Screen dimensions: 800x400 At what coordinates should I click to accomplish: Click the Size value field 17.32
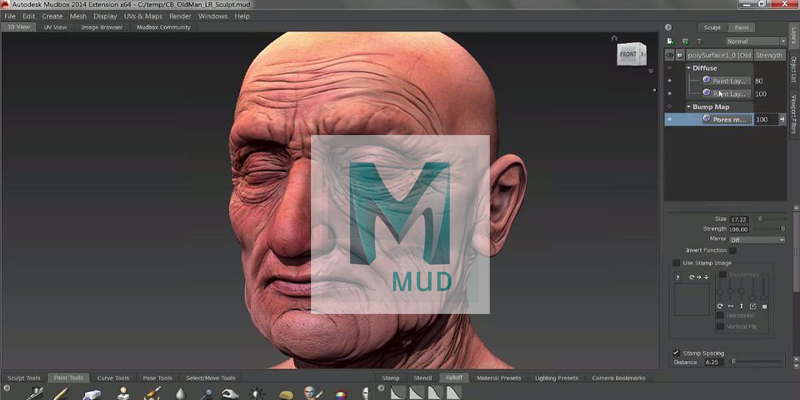coord(739,219)
